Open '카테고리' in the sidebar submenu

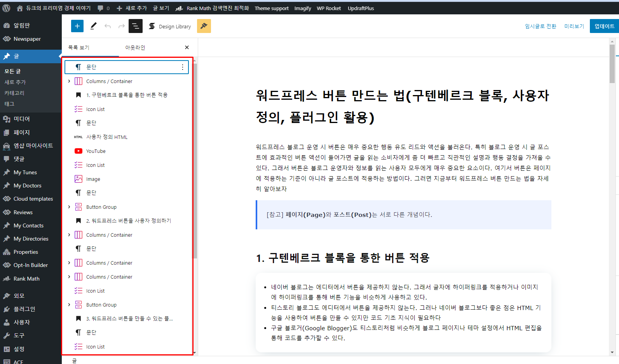[x=14, y=93]
